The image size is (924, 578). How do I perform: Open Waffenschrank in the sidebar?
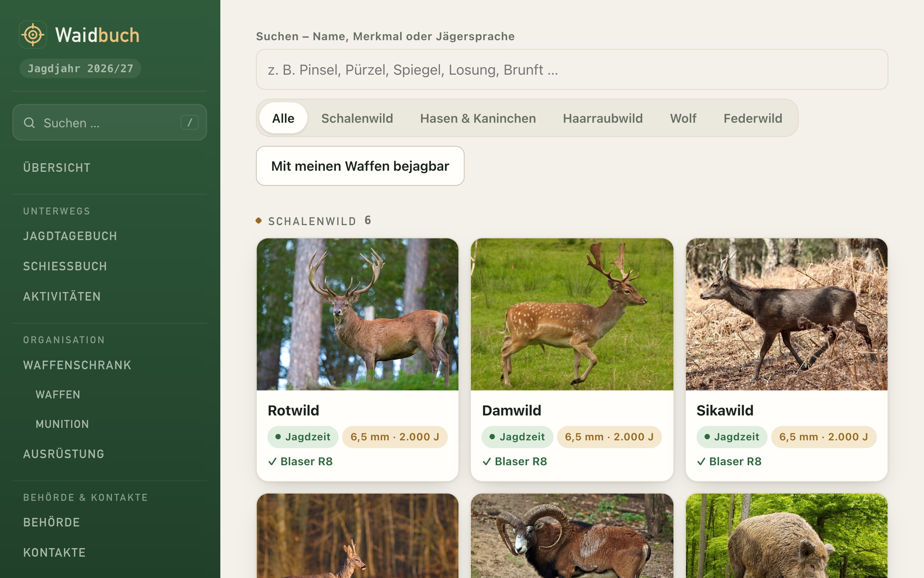pos(77,365)
